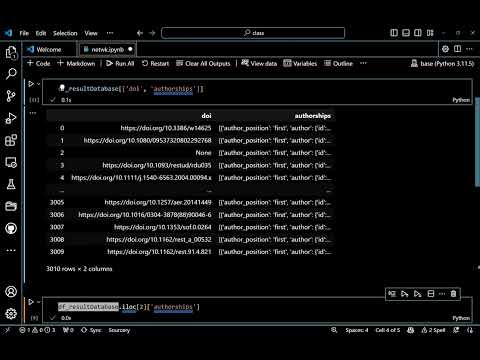Image resolution: width=480 pixels, height=360 pixels.
Task: Toggle the panel layout button
Action: [406, 33]
